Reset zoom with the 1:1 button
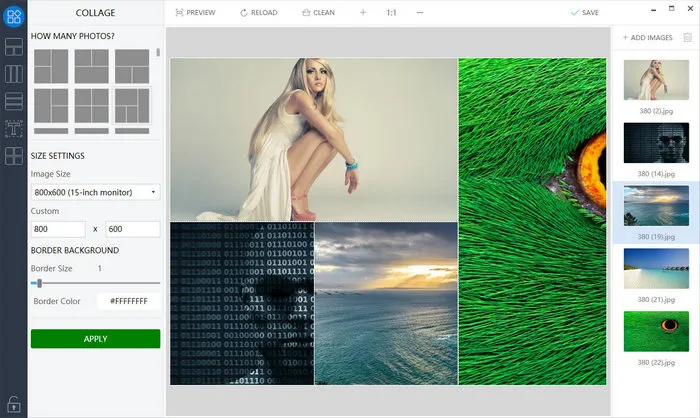 click(x=391, y=13)
